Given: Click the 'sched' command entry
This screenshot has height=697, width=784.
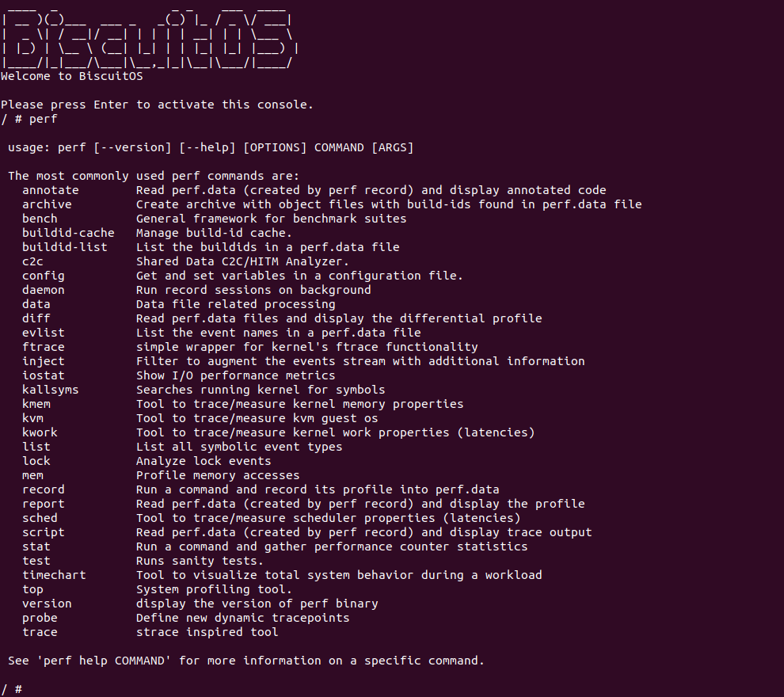Looking at the screenshot, I should click(40, 518).
